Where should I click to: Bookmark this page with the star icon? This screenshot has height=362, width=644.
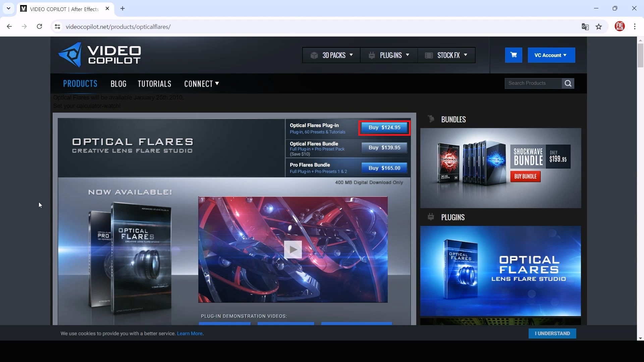point(599,27)
